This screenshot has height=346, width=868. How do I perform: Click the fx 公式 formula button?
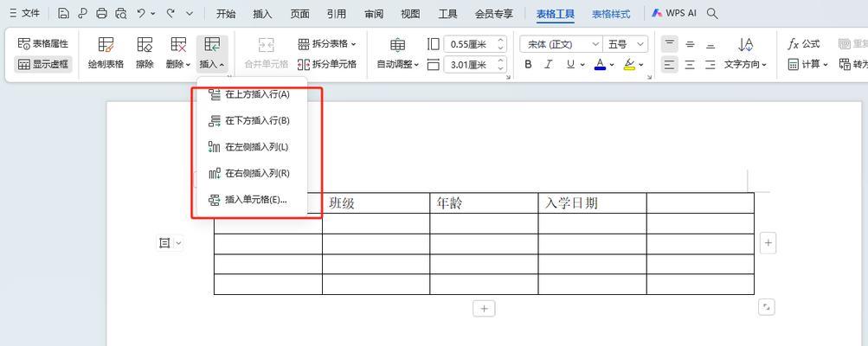[x=803, y=44]
